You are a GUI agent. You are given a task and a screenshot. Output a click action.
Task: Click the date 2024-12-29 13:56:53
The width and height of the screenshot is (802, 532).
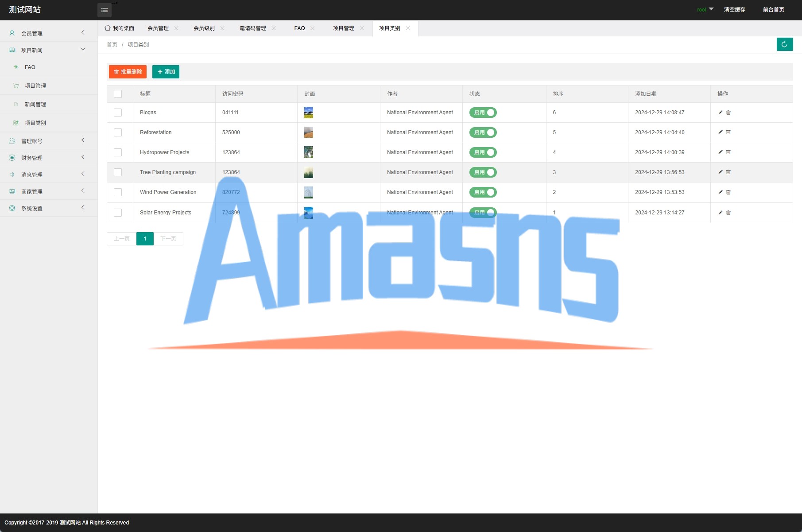(x=660, y=172)
